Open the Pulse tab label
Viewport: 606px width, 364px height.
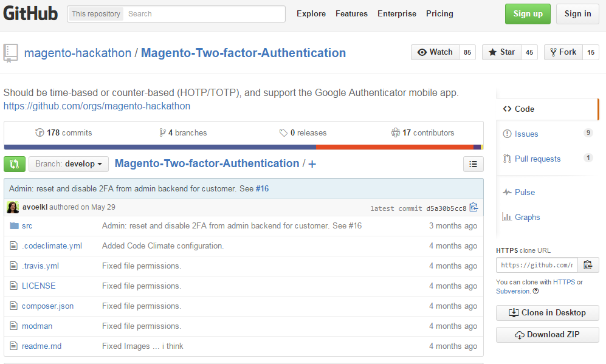point(525,192)
